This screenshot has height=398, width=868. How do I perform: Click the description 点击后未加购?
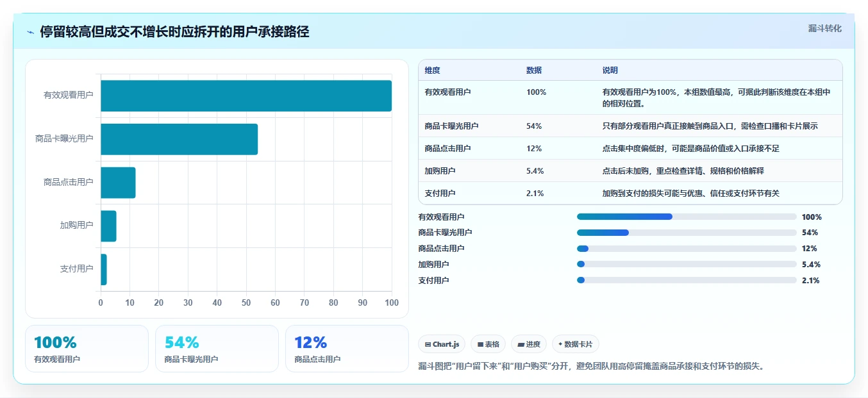[x=683, y=171]
